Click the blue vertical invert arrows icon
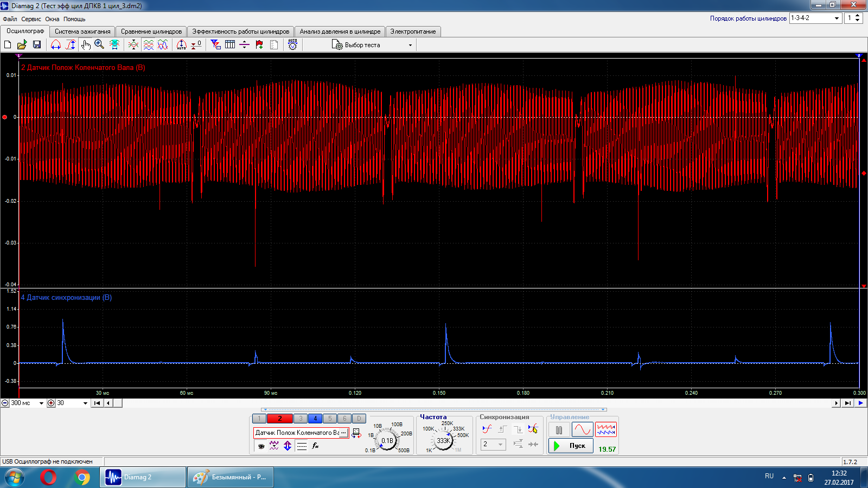Viewport: 868px width, 488px height. tap(288, 446)
